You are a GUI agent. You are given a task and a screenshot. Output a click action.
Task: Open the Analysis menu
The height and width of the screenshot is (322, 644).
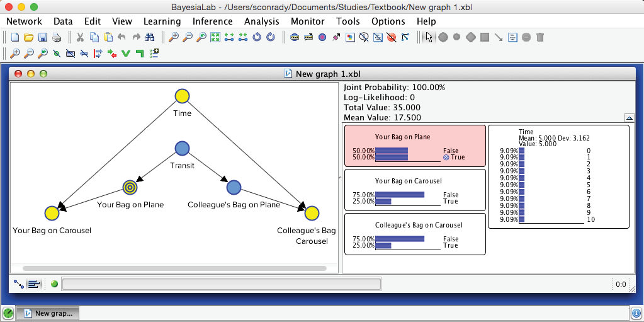tap(262, 21)
